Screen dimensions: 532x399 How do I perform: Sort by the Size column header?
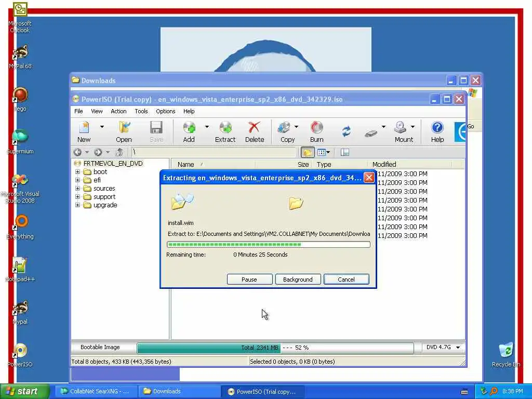pos(283,165)
